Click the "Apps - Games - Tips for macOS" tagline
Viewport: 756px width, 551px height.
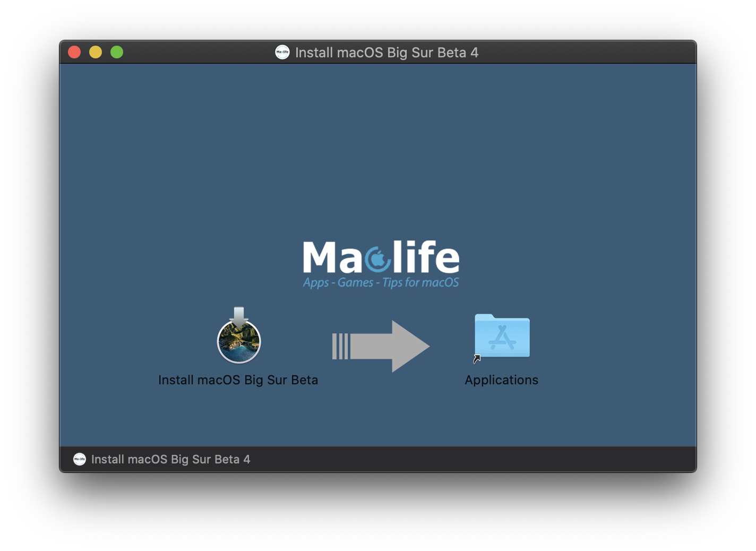pyautogui.click(x=381, y=282)
